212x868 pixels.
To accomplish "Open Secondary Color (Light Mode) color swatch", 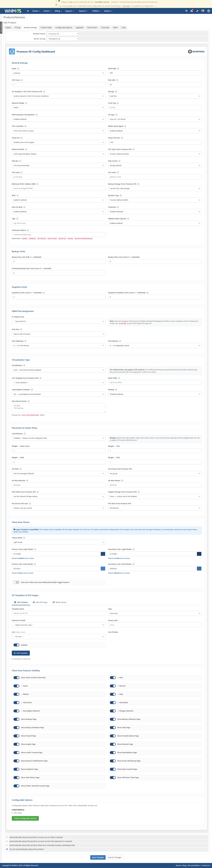I will (x=199, y=554).
